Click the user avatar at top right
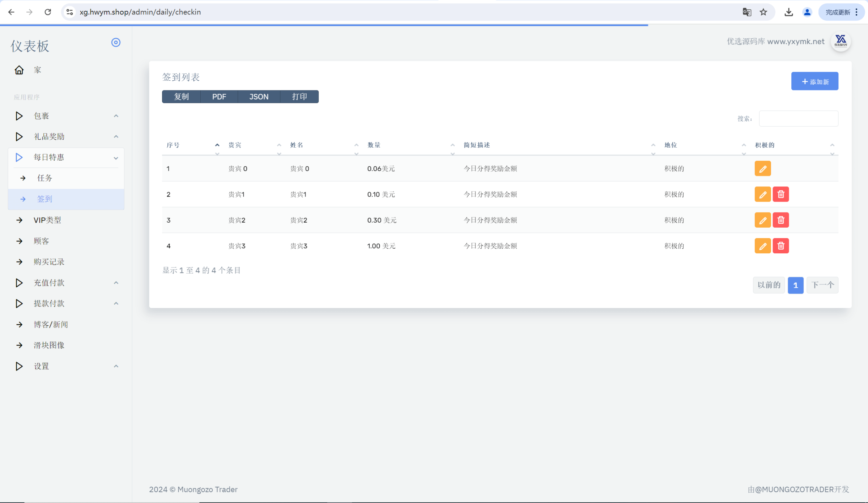The image size is (868, 503). [x=841, y=41]
